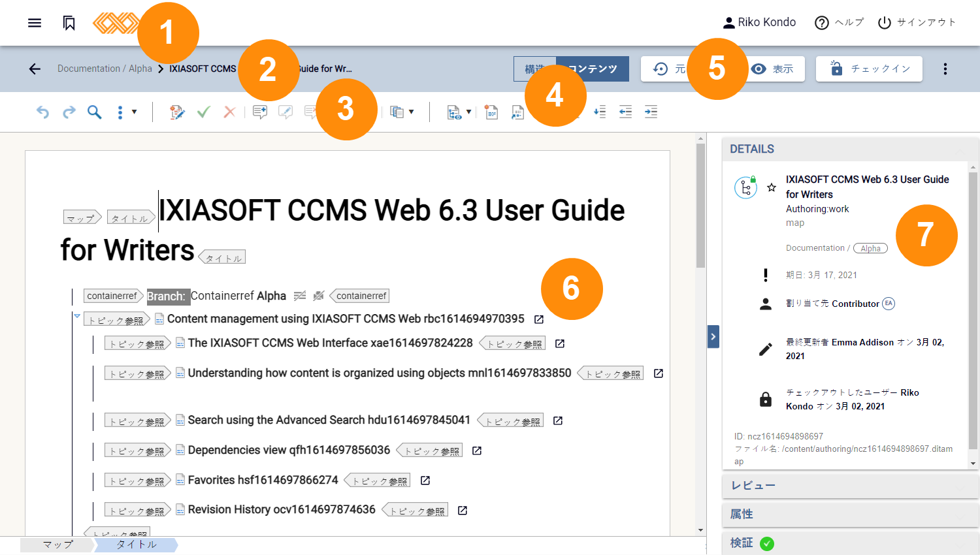Screen dimensions: 980x555
Task: Open The IXIASOFT CCMS Web Interface topic externally
Action: [560, 343]
